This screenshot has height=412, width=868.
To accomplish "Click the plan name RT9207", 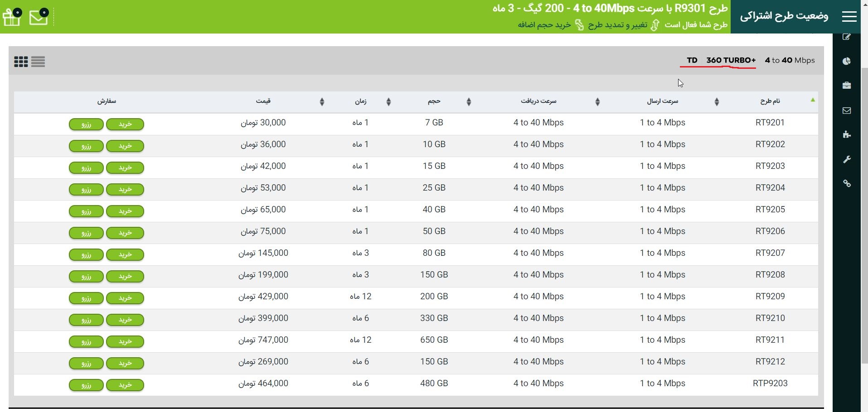I will tap(770, 253).
